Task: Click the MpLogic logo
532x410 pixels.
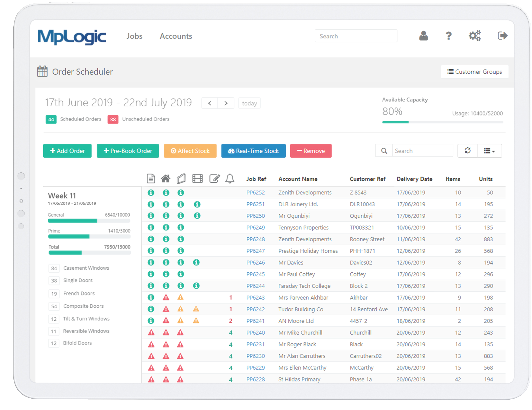Action: (72, 37)
